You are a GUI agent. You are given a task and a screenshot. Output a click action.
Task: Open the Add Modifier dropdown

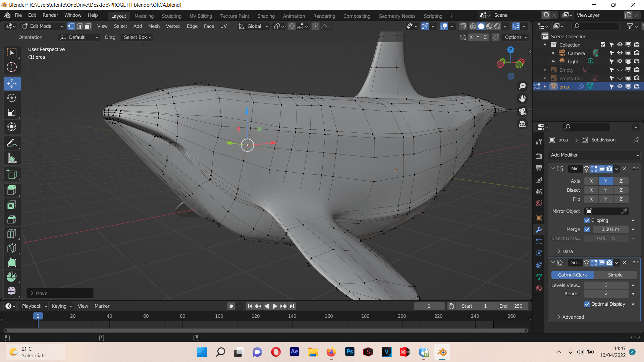pyautogui.click(x=594, y=155)
